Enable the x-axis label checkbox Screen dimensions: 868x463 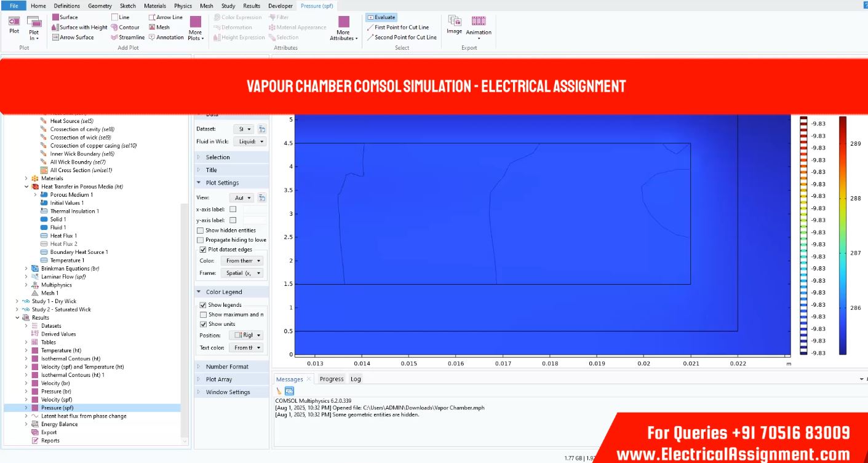tap(233, 210)
